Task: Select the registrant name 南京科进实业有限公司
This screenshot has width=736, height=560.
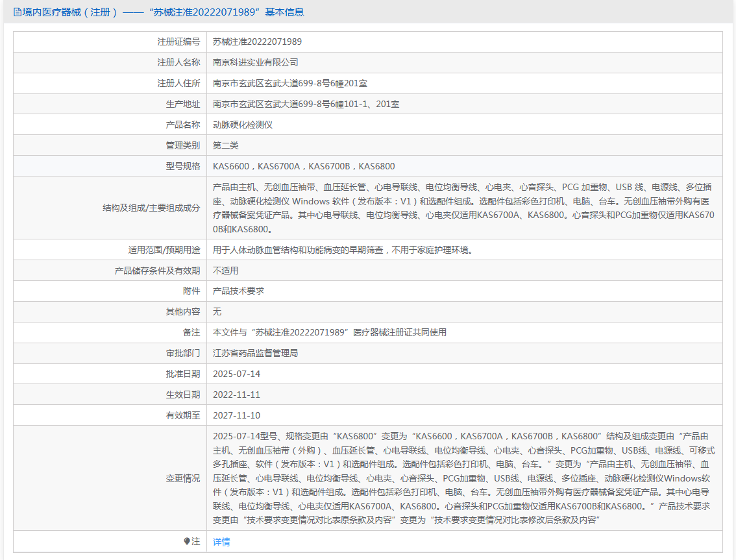Action: [255, 62]
